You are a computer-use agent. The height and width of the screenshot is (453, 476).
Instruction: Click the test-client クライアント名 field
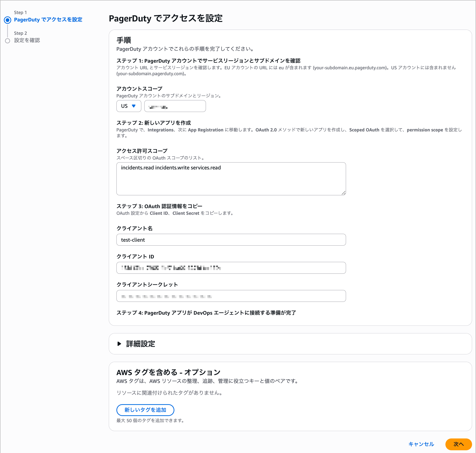pos(231,239)
